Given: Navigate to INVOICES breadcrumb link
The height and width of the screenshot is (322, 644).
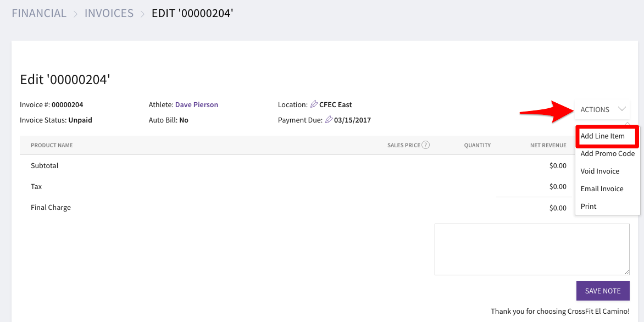Looking at the screenshot, I should (109, 13).
